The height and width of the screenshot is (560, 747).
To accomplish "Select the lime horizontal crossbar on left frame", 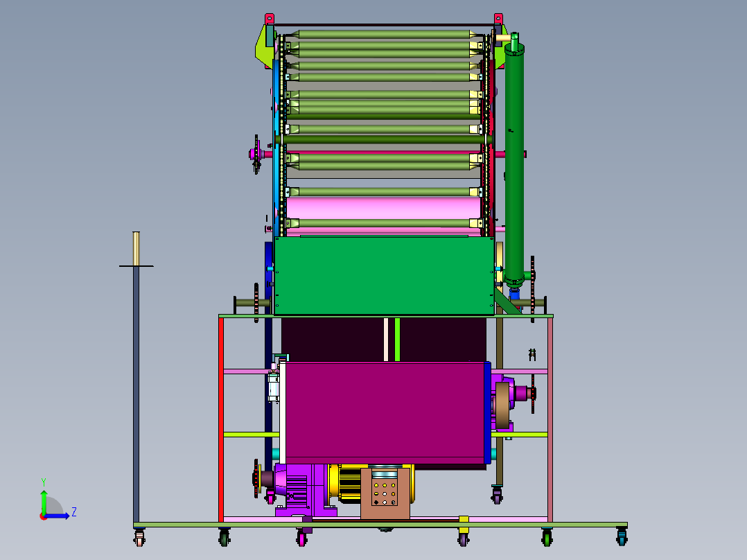I will point(251,434).
